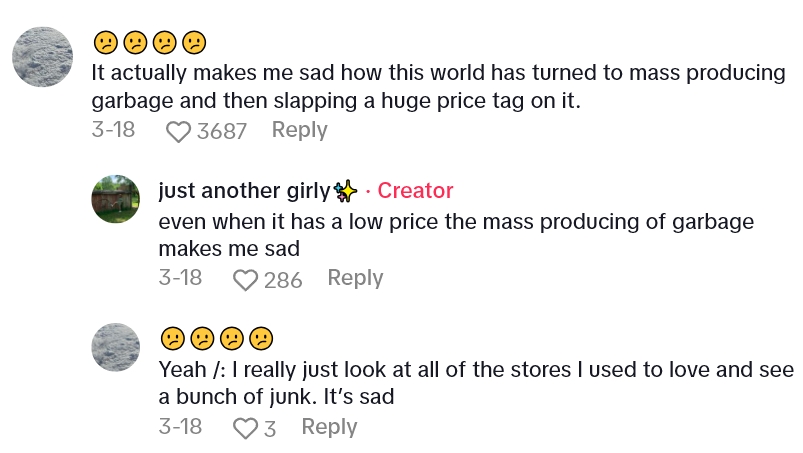
Task: Click the 3-18 date under the top comment
Action: tap(113, 130)
